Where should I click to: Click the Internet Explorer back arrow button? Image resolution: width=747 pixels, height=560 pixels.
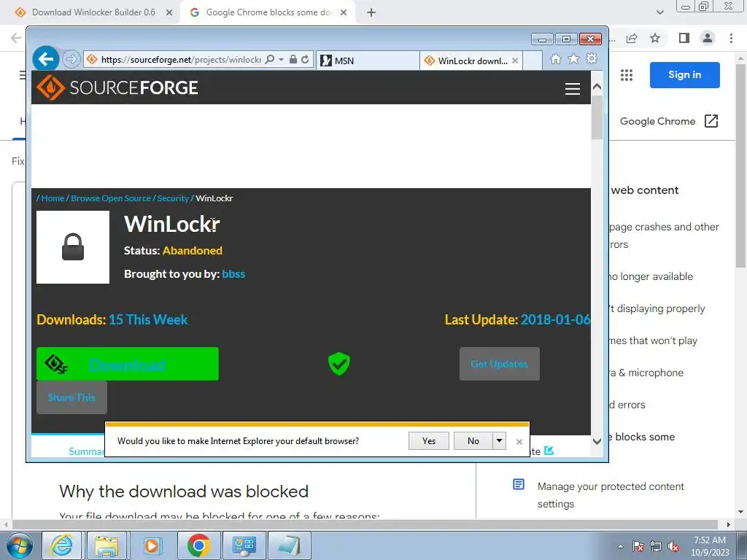click(46, 59)
